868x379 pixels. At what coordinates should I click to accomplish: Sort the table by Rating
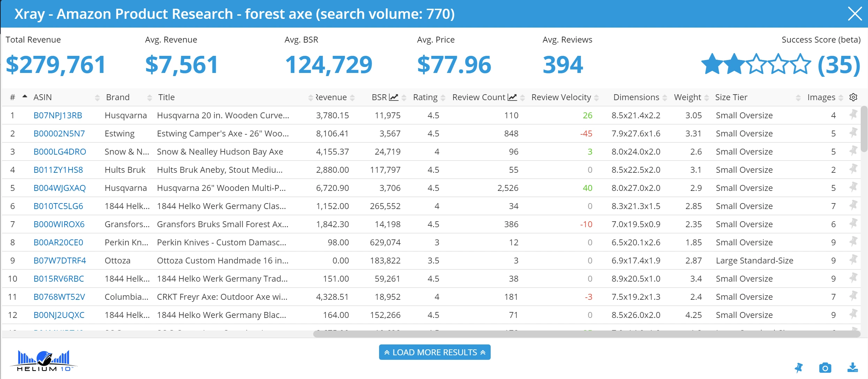pyautogui.click(x=425, y=97)
